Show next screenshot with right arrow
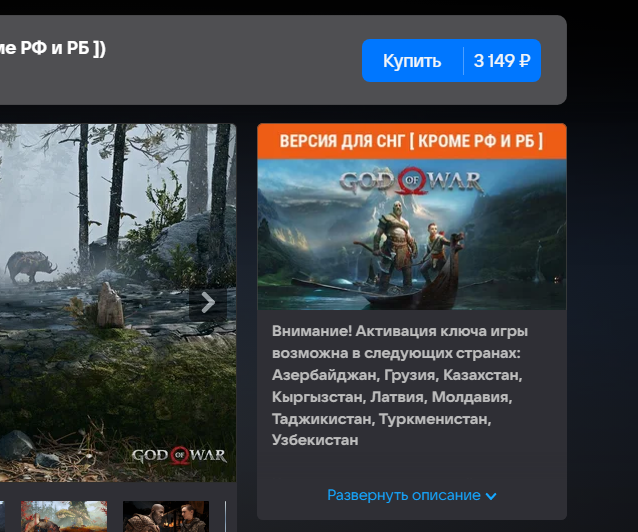The image size is (638, 532). pos(208,302)
